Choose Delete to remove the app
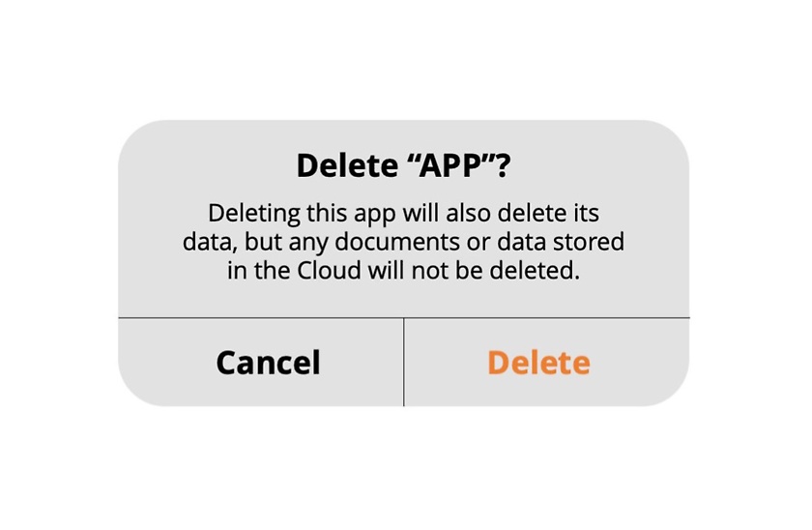 (547, 362)
